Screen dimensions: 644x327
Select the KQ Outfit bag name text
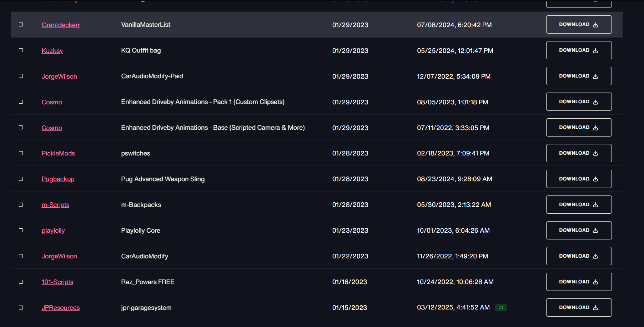click(x=141, y=50)
